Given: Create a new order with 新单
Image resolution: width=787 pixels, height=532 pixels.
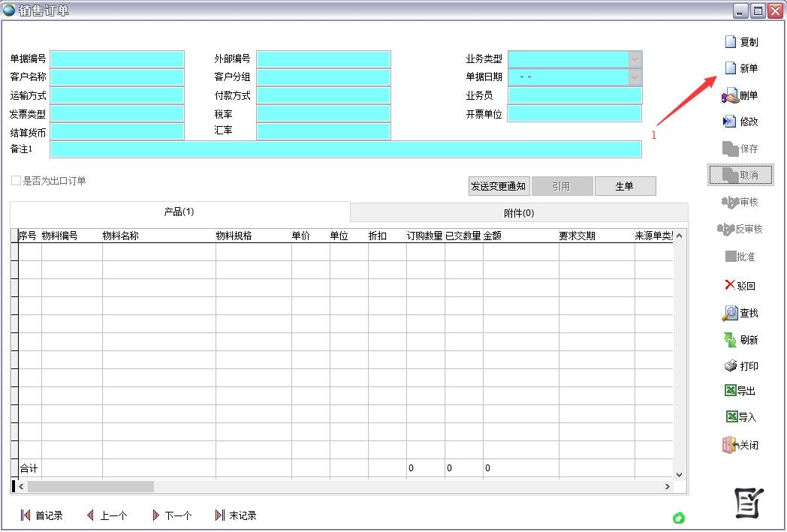Looking at the screenshot, I should tap(730, 68).
